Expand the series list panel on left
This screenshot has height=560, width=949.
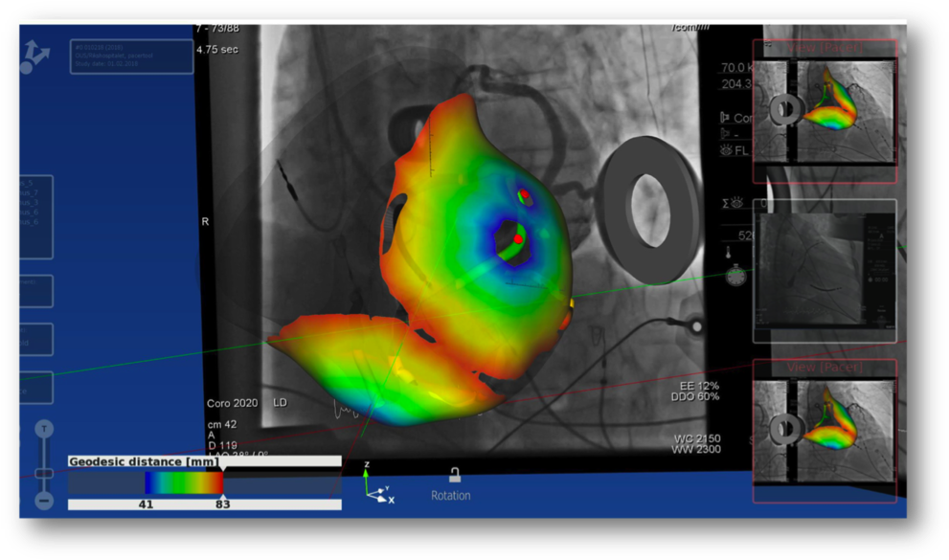click(x=34, y=216)
